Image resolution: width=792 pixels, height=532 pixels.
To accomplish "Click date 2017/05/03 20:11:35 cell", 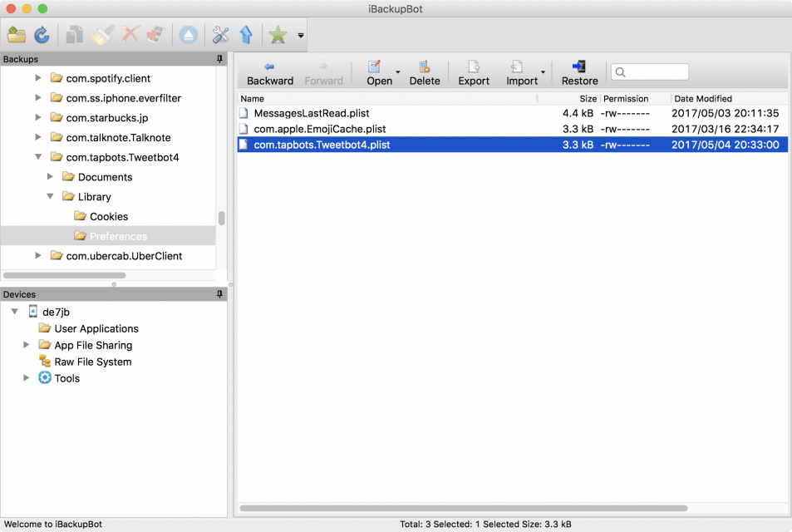I will point(725,113).
